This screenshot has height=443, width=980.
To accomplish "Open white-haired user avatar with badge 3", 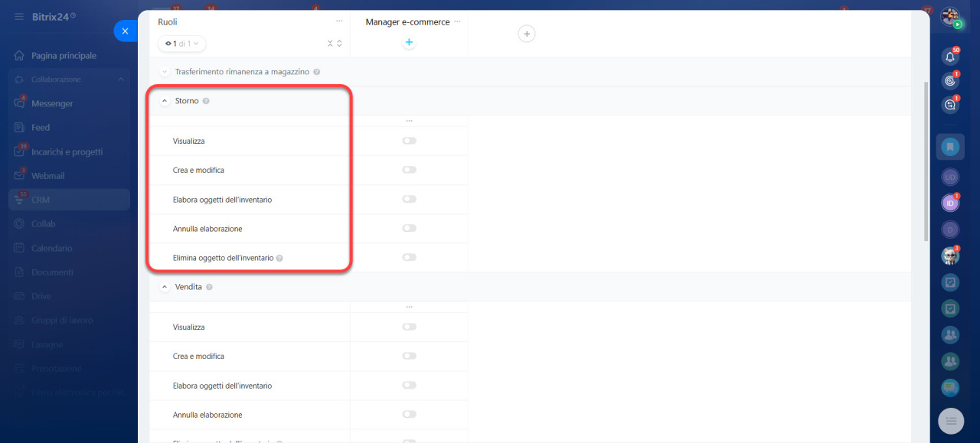I will pyautogui.click(x=950, y=256).
